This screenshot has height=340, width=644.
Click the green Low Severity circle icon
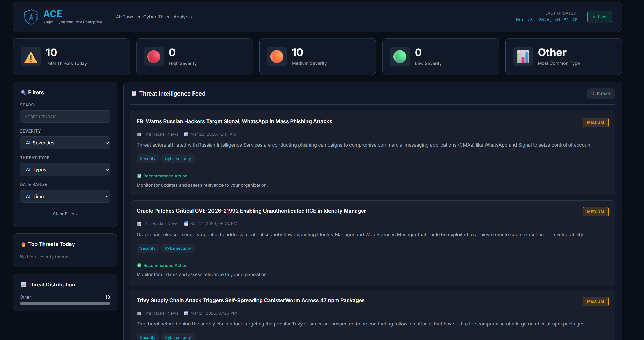[400, 57]
